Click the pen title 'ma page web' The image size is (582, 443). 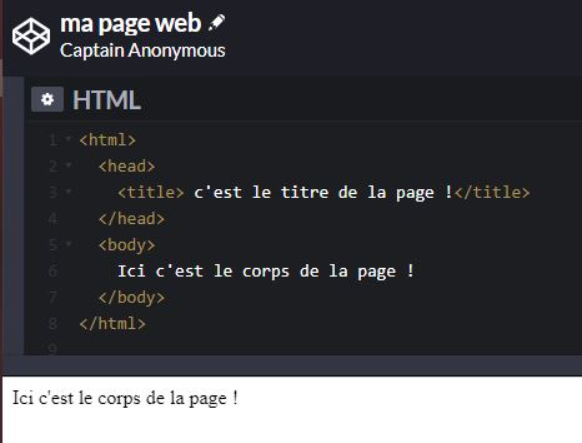click(x=131, y=23)
